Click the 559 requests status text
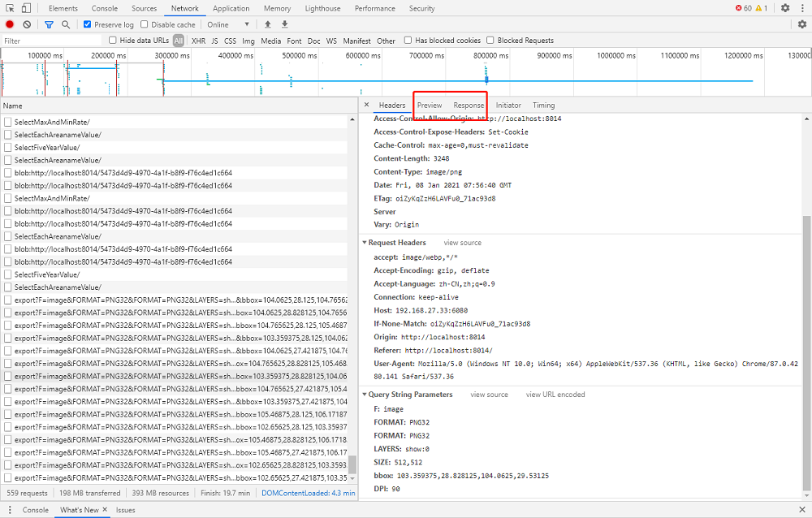 point(27,493)
